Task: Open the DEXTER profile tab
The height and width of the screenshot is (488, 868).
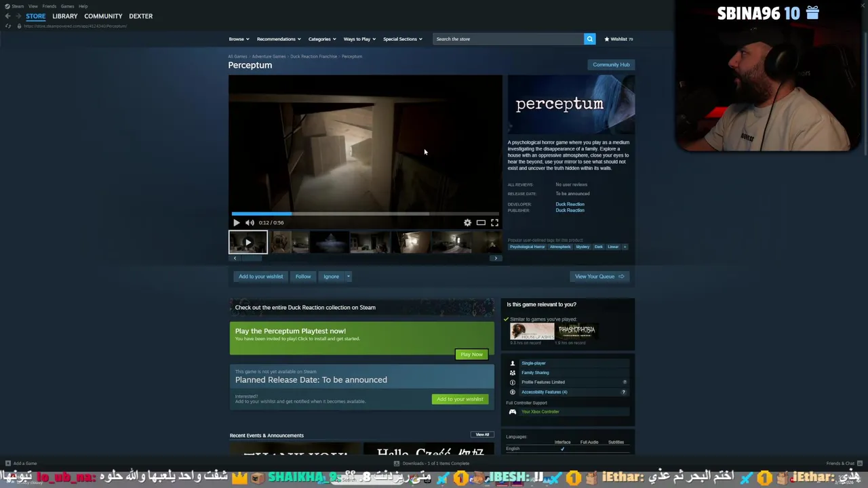Action: (141, 16)
